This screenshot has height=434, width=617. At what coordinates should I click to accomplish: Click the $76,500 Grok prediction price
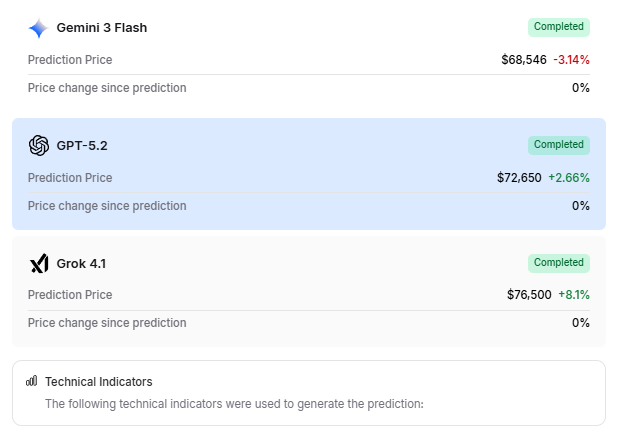click(x=529, y=295)
